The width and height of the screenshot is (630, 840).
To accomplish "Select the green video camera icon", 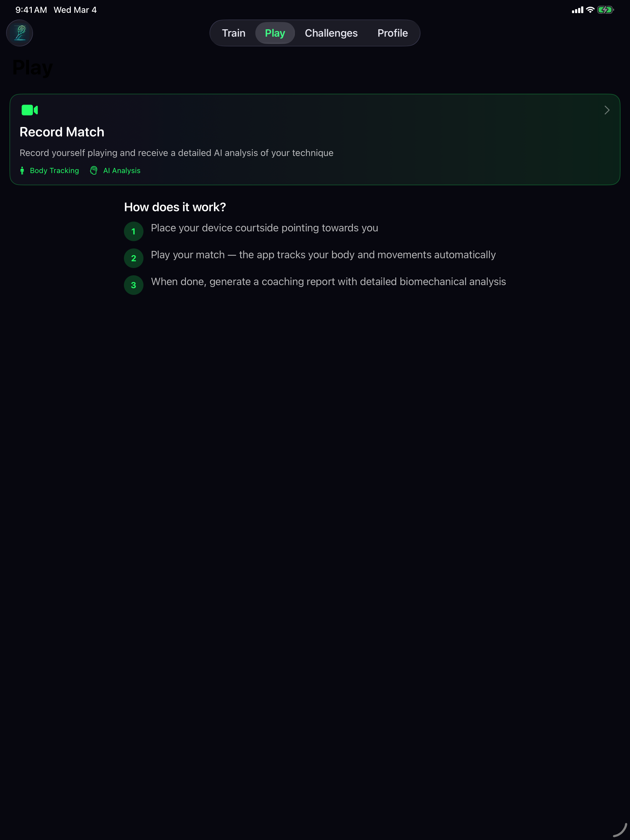I will (29, 110).
